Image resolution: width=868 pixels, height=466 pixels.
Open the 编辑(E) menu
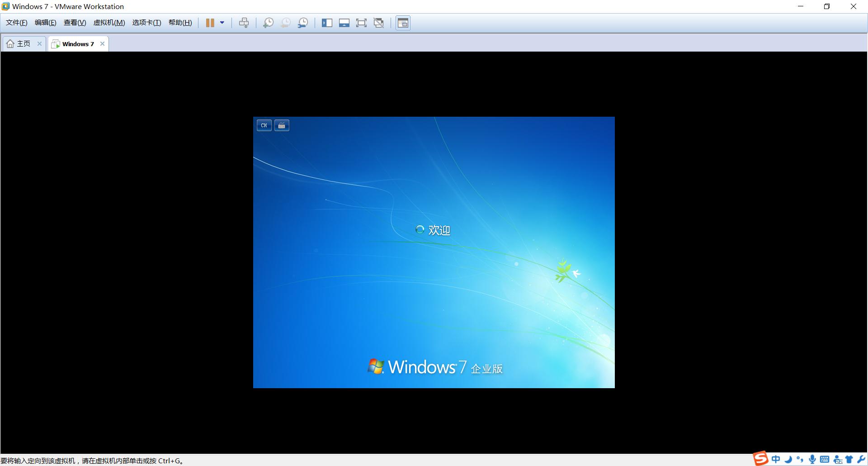[46, 23]
